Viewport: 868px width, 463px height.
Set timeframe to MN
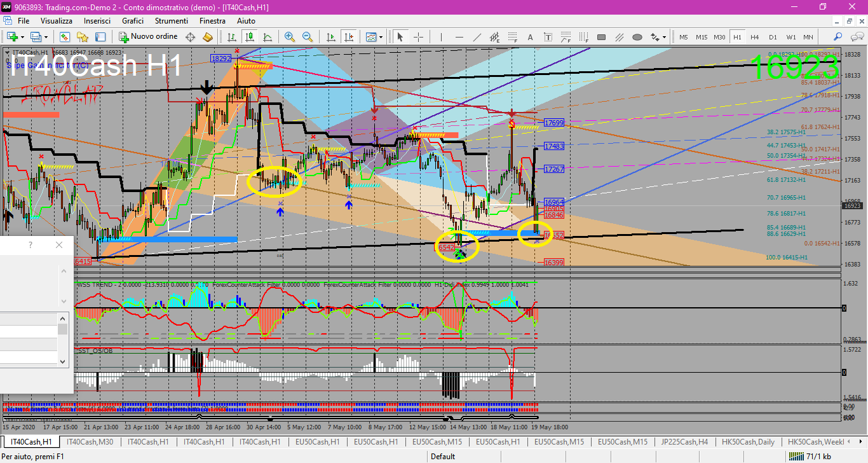pyautogui.click(x=808, y=37)
